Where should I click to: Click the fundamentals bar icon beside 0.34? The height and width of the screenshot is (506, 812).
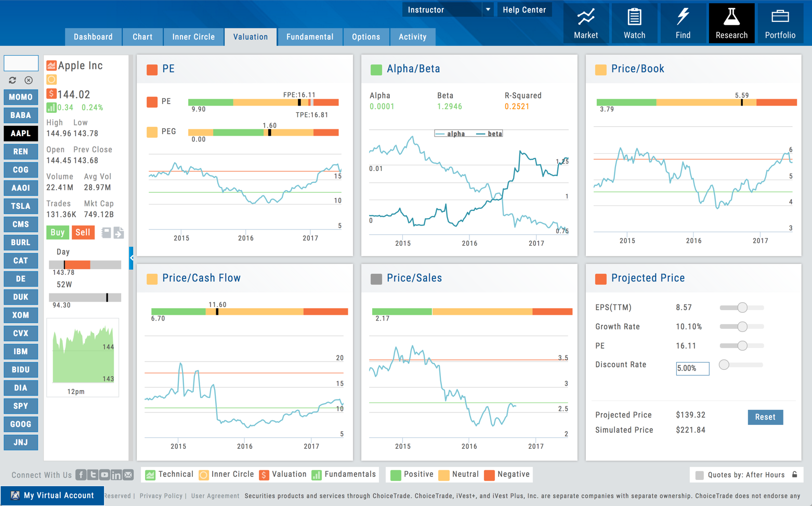(51, 108)
